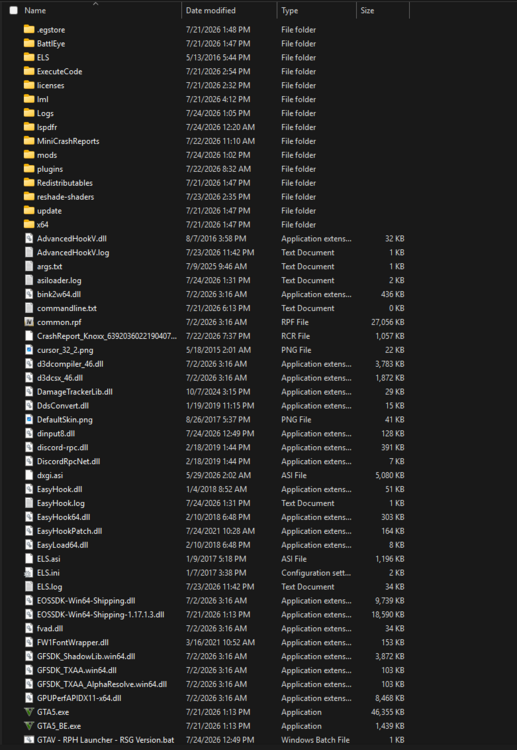The height and width of the screenshot is (750, 517).
Task: Sort by Date modified column header
Action: 210,11
